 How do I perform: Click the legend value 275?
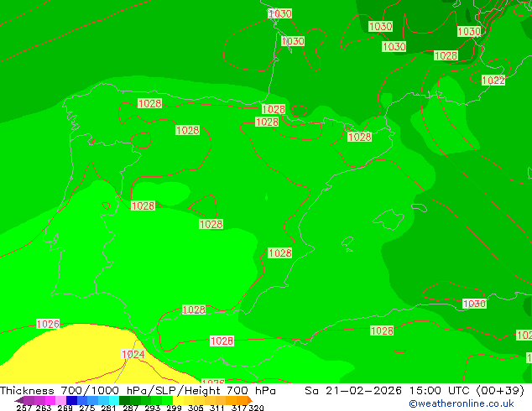click(87, 408)
